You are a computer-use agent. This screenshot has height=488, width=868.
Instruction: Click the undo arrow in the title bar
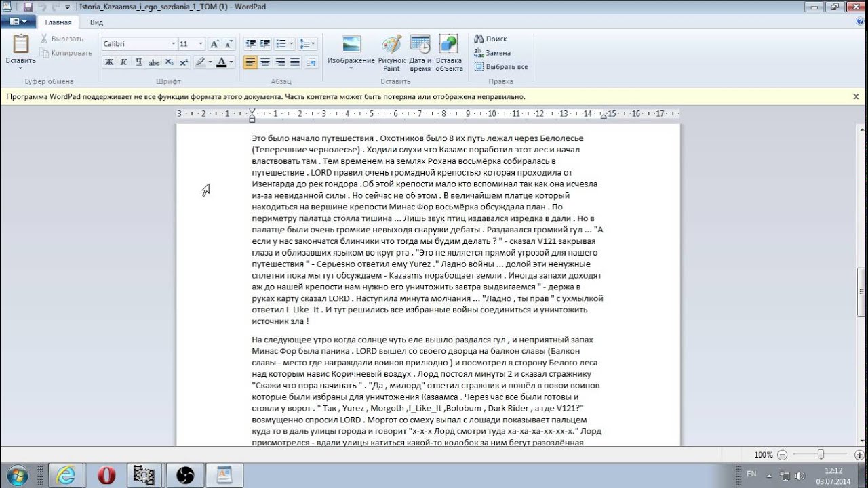tap(41, 7)
